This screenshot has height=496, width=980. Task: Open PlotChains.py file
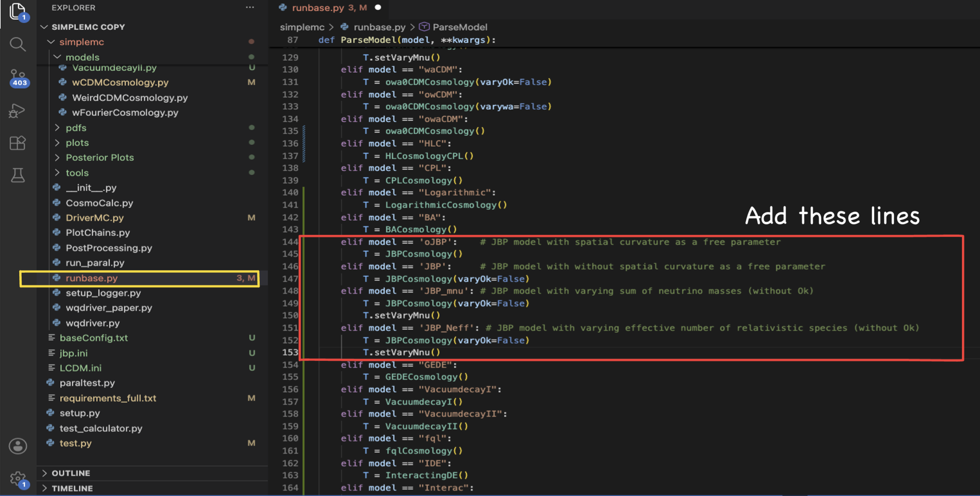[x=98, y=233]
